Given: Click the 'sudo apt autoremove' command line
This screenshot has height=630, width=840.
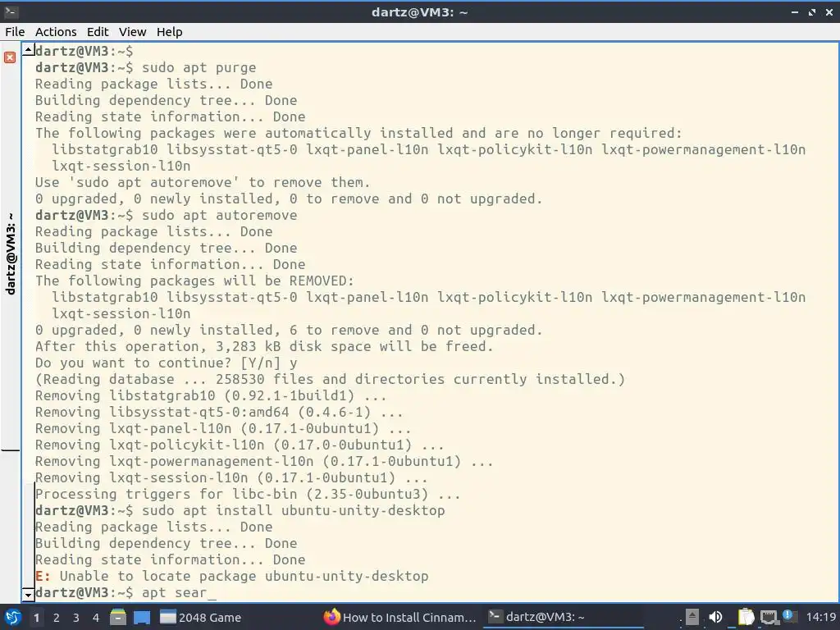Looking at the screenshot, I should coord(166,216).
